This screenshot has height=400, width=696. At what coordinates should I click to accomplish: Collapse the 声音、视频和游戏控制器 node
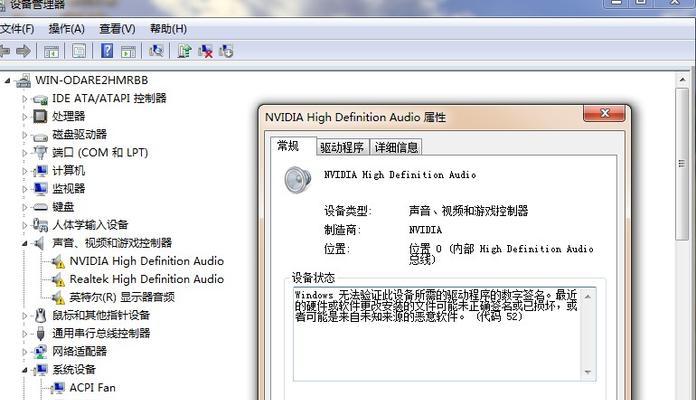pyautogui.click(x=25, y=243)
